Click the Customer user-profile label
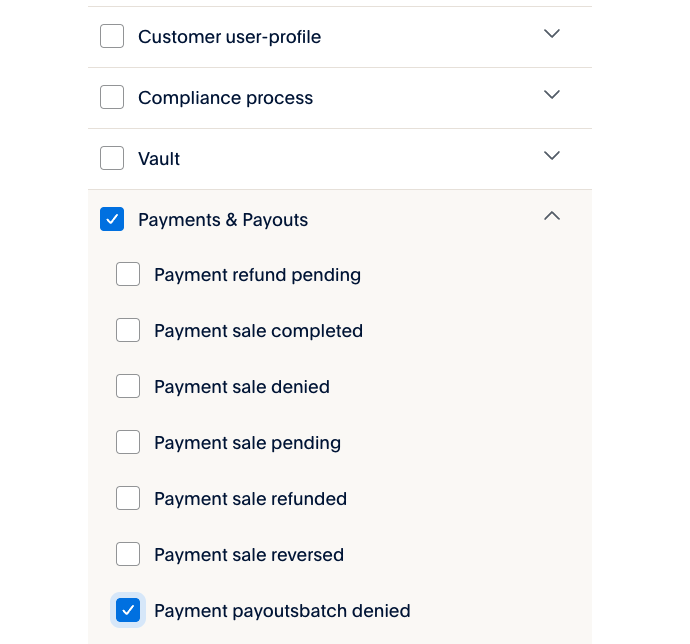Screen dimensions: 690x644 pos(229,37)
